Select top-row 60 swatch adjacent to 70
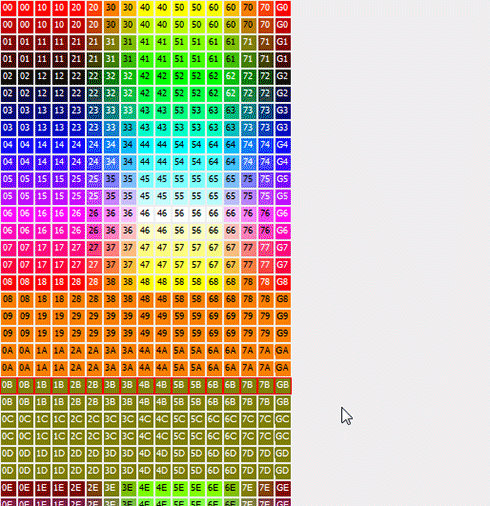Screen dimensions: 490x506 231,8
